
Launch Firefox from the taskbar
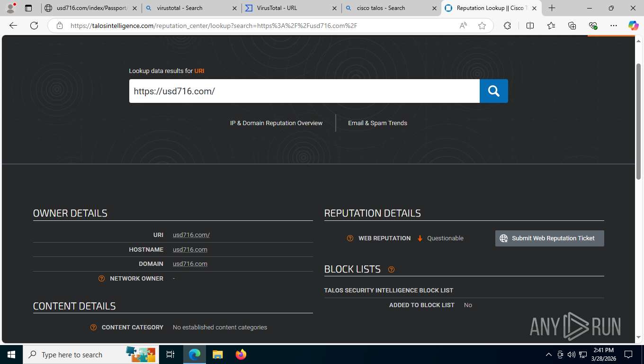tap(241, 355)
